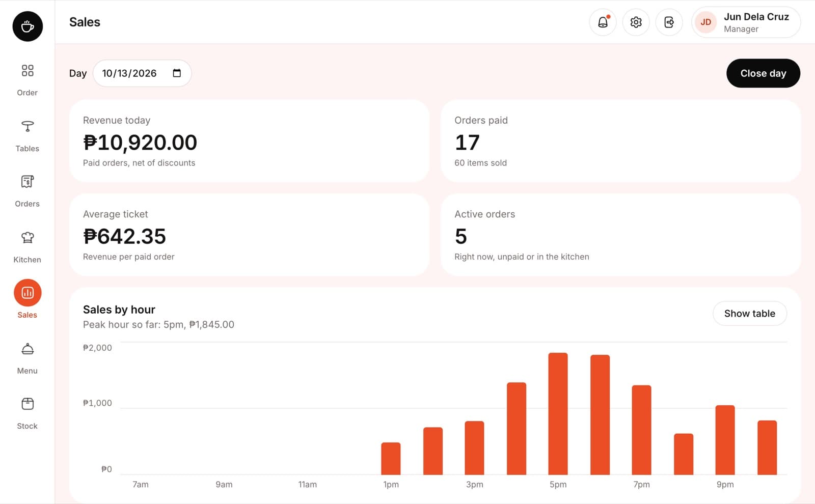This screenshot has width=815, height=504.
Task: Click the 6pm sales bar
Action: [600, 414]
